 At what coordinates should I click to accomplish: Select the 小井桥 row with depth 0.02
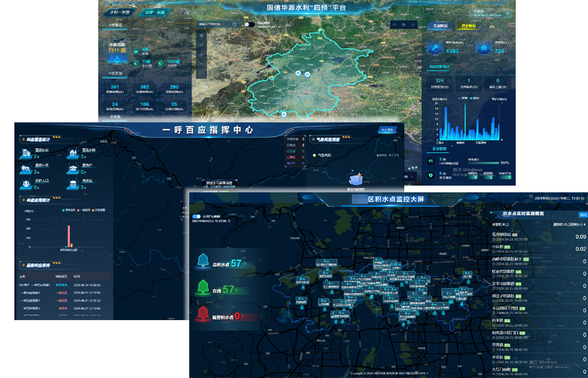point(538,249)
